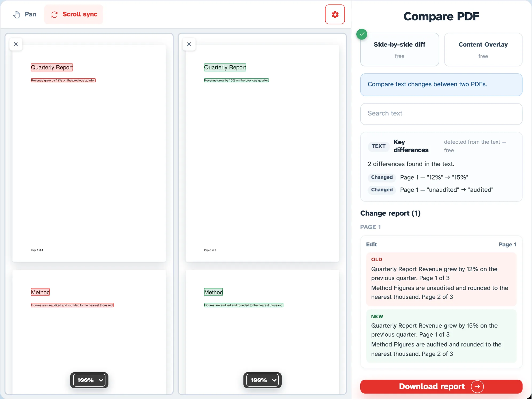Download the change report
532x400 pixels.
click(441, 386)
